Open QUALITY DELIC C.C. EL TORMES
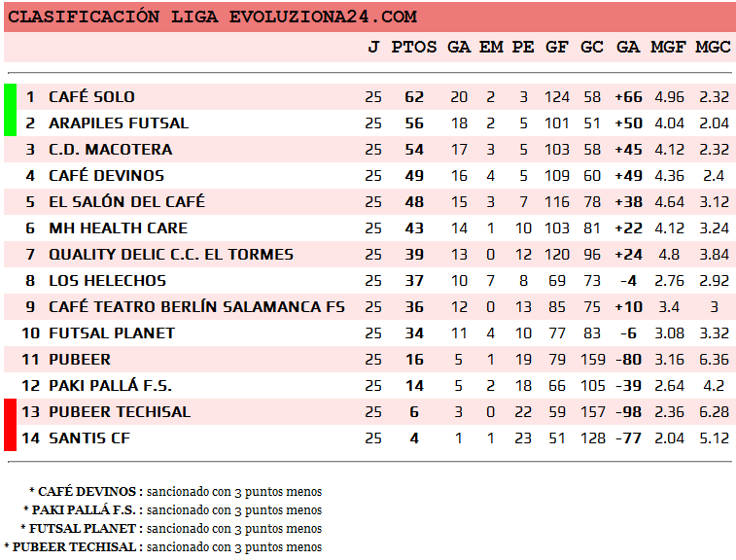736x560 pixels. (x=170, y=255)
